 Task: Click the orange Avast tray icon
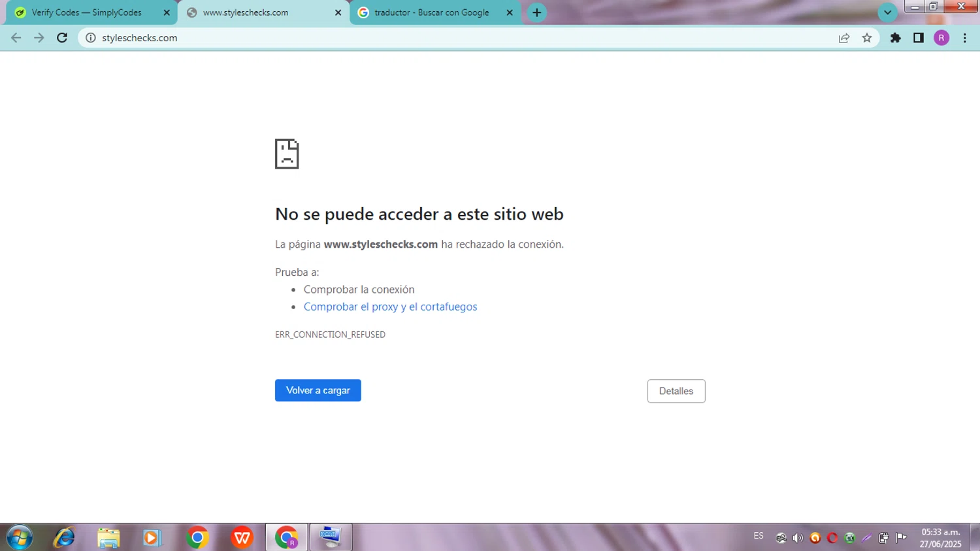pos(815,538)
